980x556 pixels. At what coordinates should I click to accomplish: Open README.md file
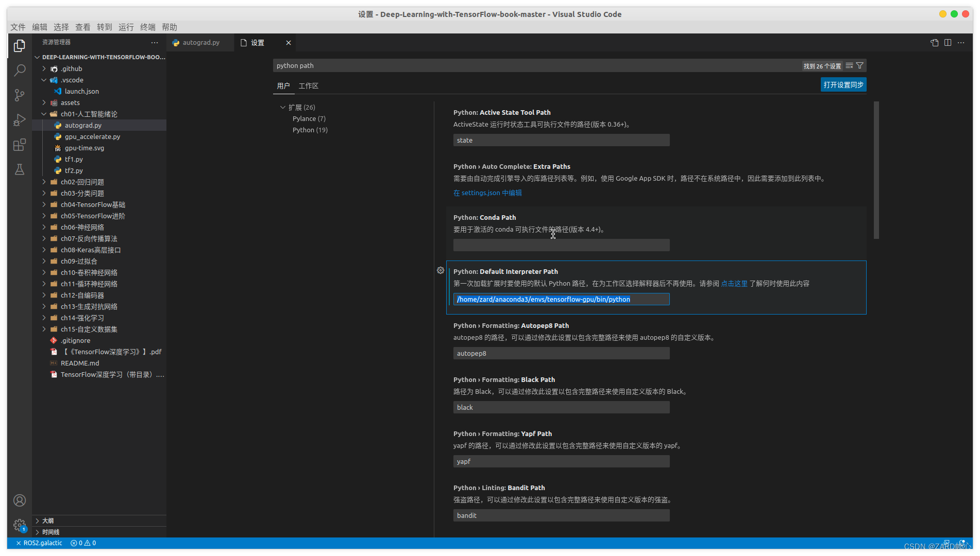click(x=80, y=363)
